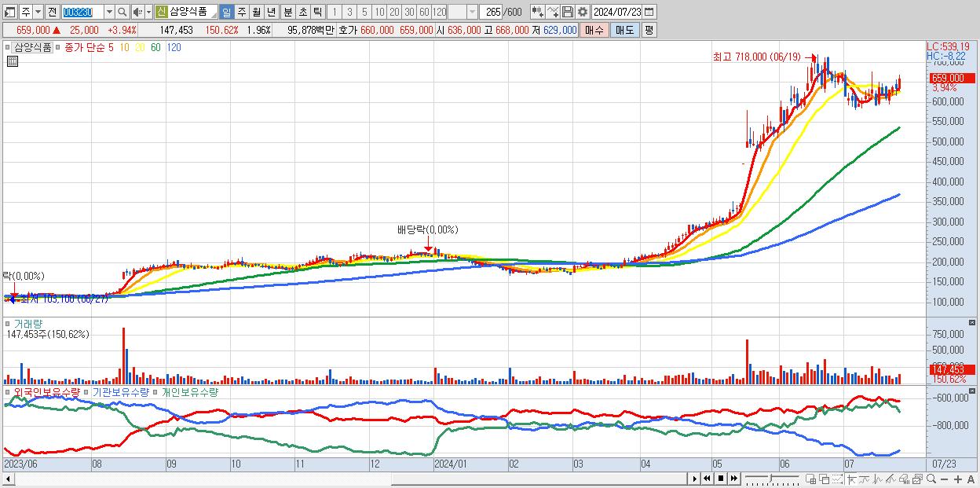Viewport: 980px width, 488px height.
Task: Select the 3 interval button
Action: [349, 12]
